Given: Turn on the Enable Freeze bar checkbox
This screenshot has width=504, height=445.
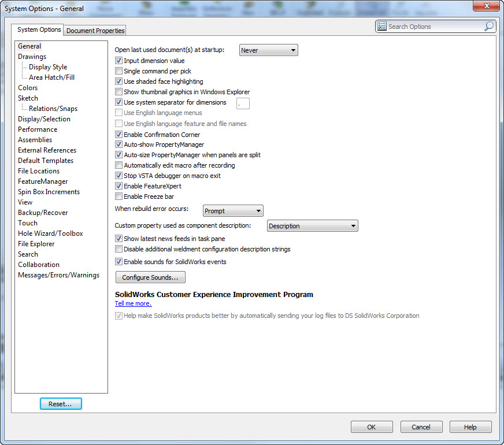Looking at the screenshot, I should 118,196.
